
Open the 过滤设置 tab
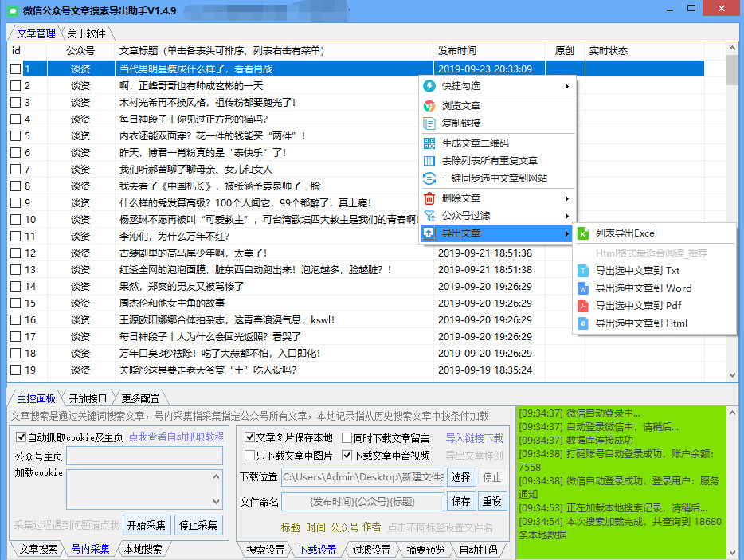371,550
